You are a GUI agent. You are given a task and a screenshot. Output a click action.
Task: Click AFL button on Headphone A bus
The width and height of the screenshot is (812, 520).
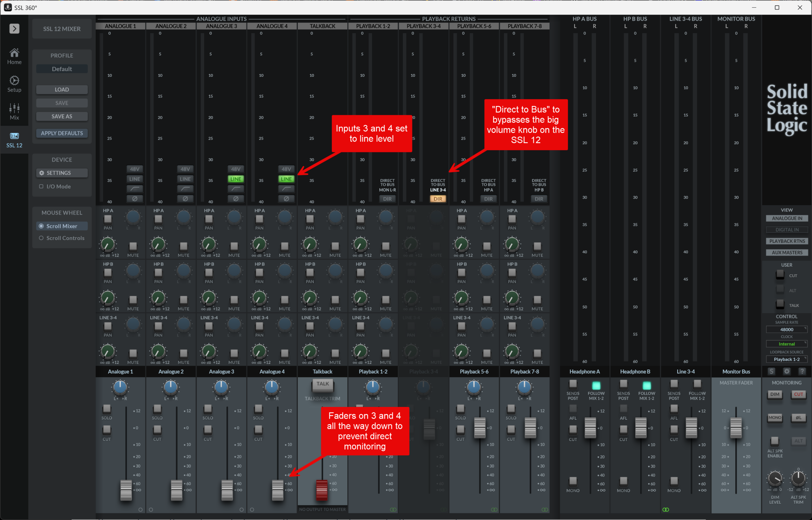(573, 409)
